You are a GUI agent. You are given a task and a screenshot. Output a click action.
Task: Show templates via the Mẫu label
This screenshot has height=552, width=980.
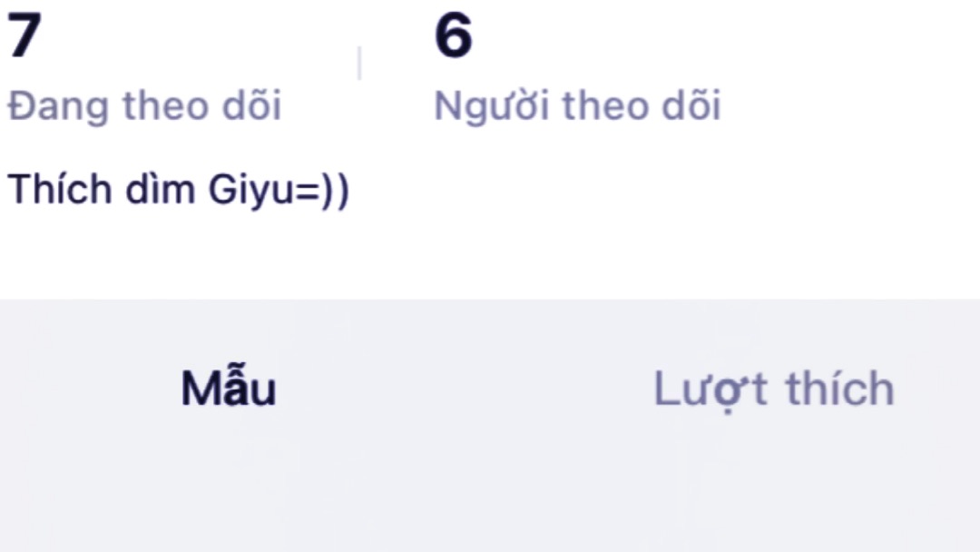[229, 388]
